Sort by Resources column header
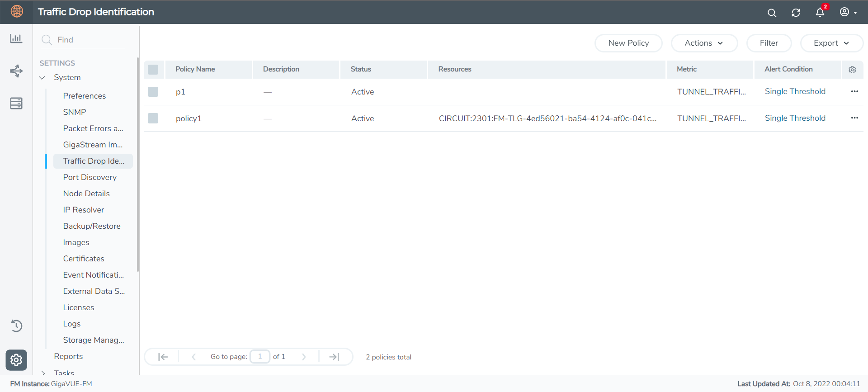This screenshot has width=868, height=392. pyautogui.click(x=547, y=69)
